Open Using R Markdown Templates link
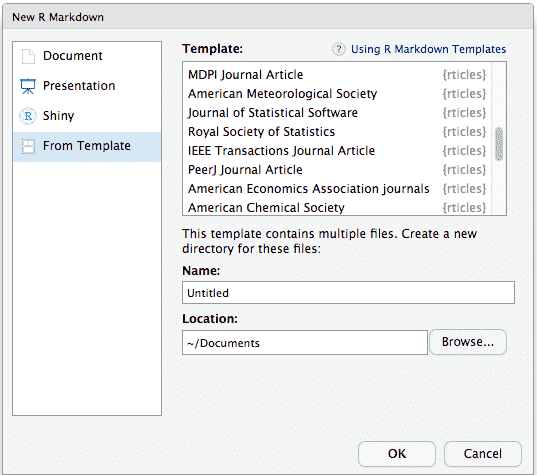 point(428,49)
